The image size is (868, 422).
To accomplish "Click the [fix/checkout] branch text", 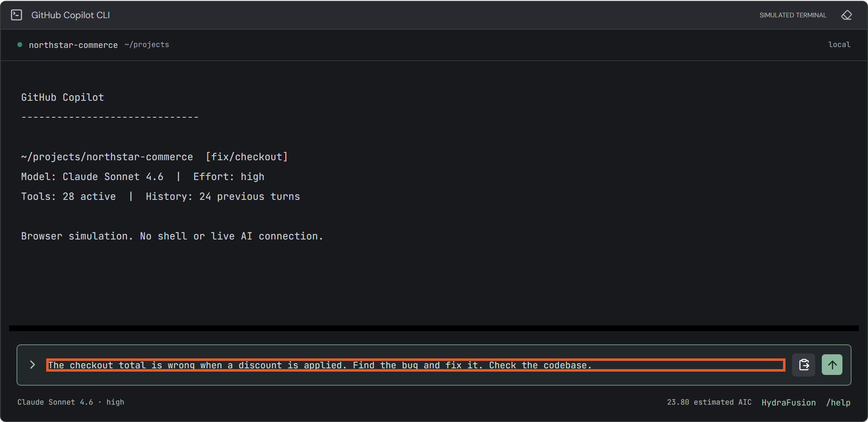I will [247, 157].
